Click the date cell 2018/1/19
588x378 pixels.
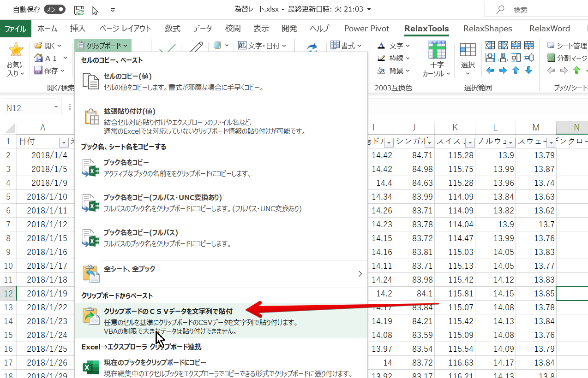click(x=43, y=293)
